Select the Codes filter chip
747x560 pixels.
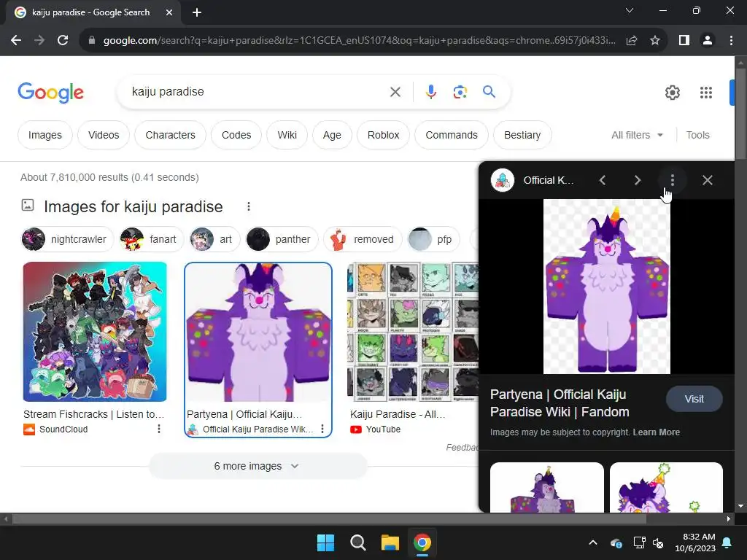[x=236, y=135]
